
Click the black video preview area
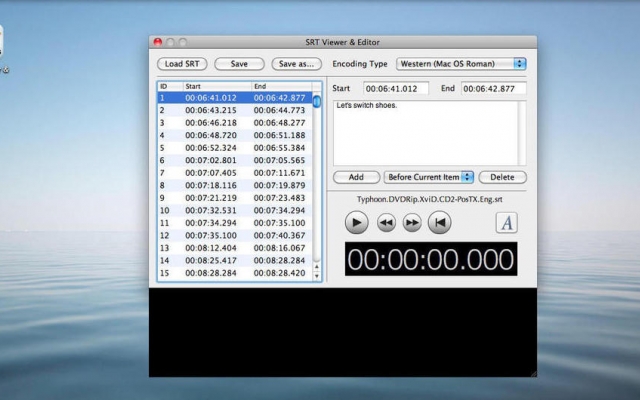(343, 332)
